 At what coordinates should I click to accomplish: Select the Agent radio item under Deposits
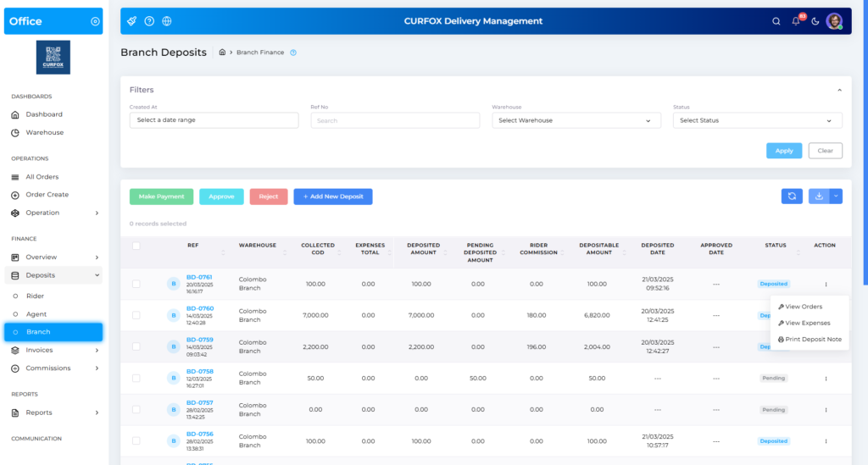tap(15, 314)
